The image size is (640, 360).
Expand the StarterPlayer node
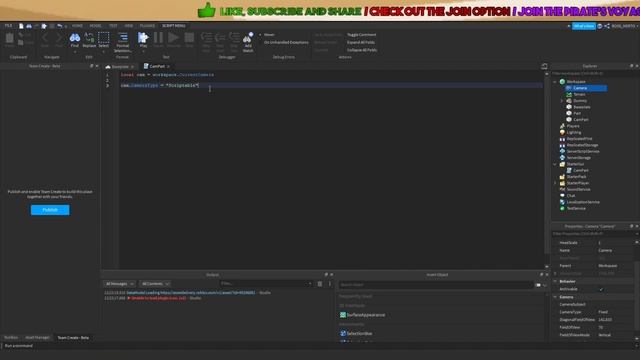tap(555, 183)
